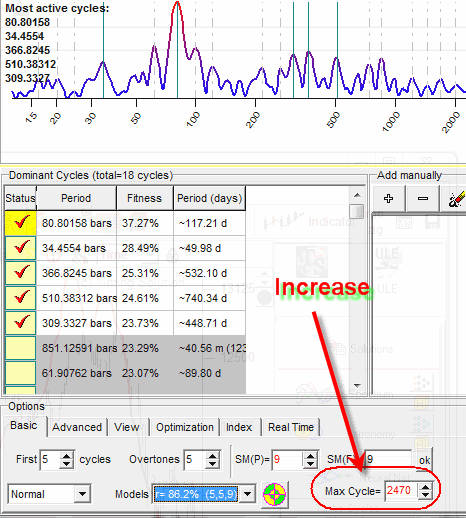Increase SM(P) spinner value
This screenshot has height=518, width=466.
(310, 455)
